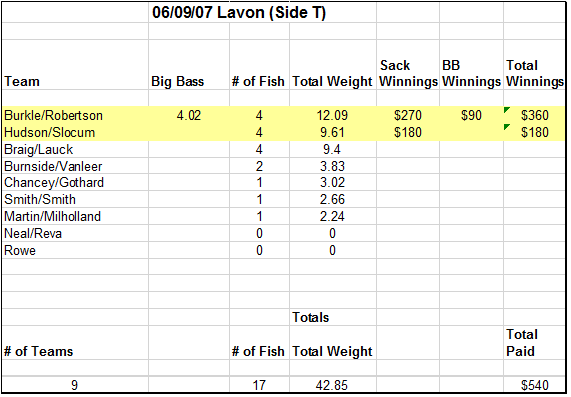Click the Big Bass value 4.02
Screen dimensions: 571x397
[x=189, y=115]
